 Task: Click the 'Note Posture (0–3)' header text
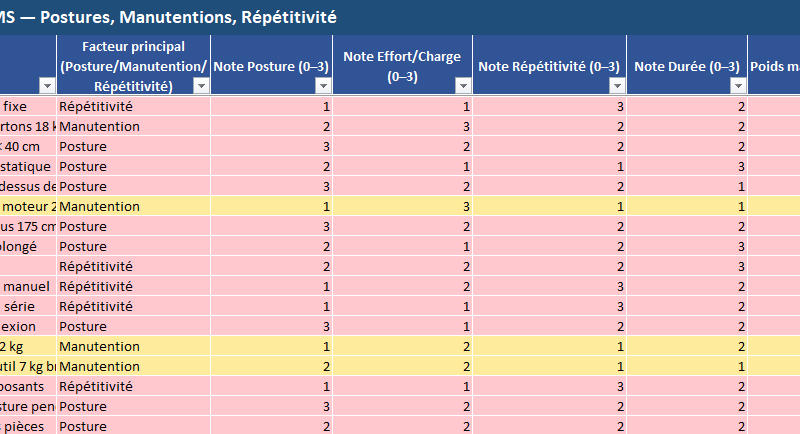click(271, 66)
